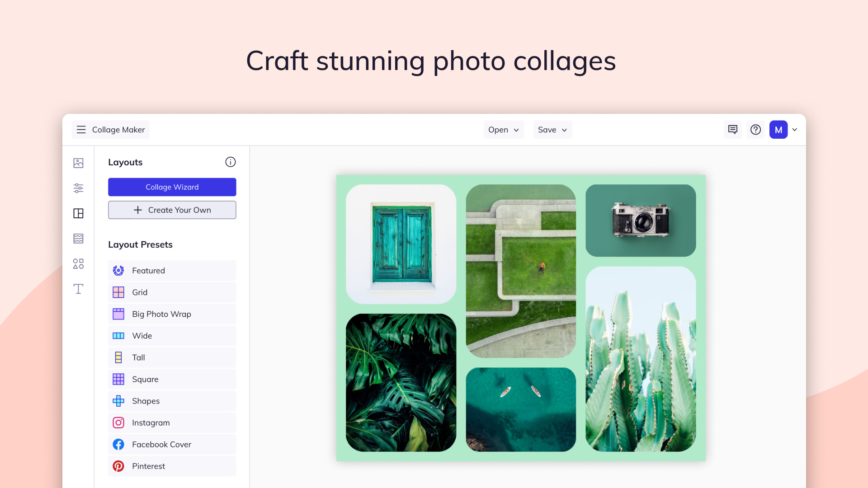Image resolution: width=868 pixels, height=488 pixels.
Task: Choose the Wide layout preset label
Action: tap(142, 336)
